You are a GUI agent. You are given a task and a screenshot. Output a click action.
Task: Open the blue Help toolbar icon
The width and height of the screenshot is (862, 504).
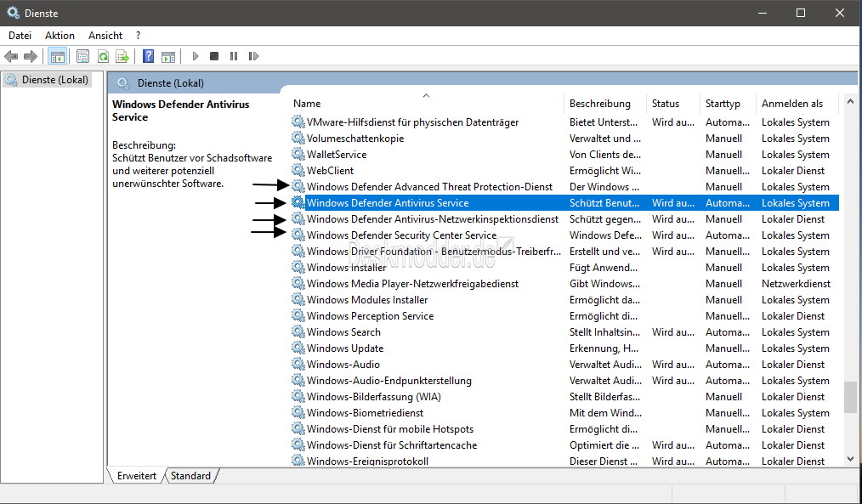click(x=149, y=56)
